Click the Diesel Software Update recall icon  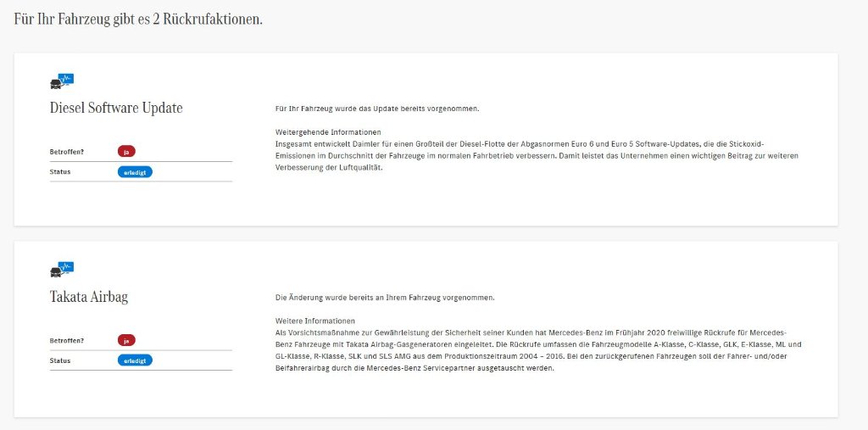coord(62,81)
